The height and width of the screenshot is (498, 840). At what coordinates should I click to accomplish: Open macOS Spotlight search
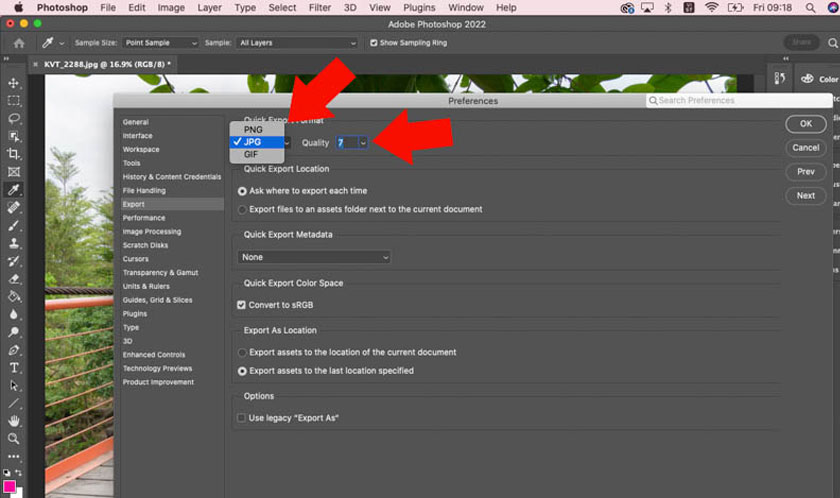[x=811, y=7]
